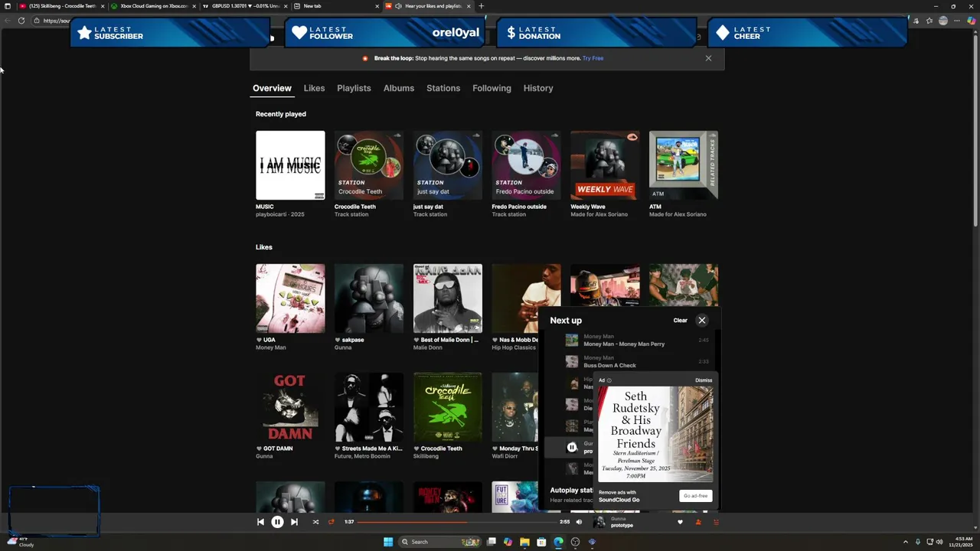
Task: Toggle the Next up queue icon
Action: pos(717,522)
